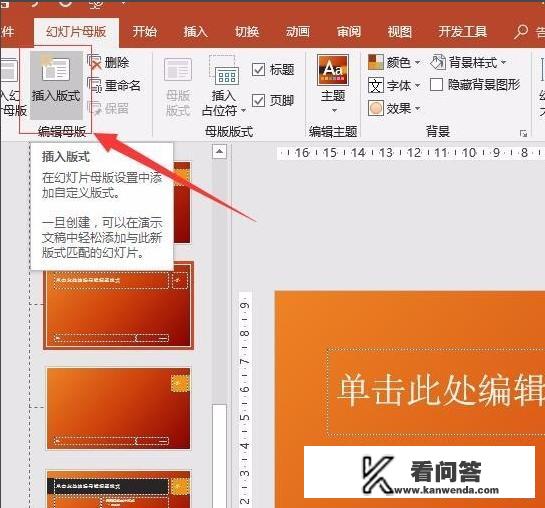Screen dimensions: 545x508
Task: Click the Insert Placeholder (插入占位符) icon
Action: point(225,71)
